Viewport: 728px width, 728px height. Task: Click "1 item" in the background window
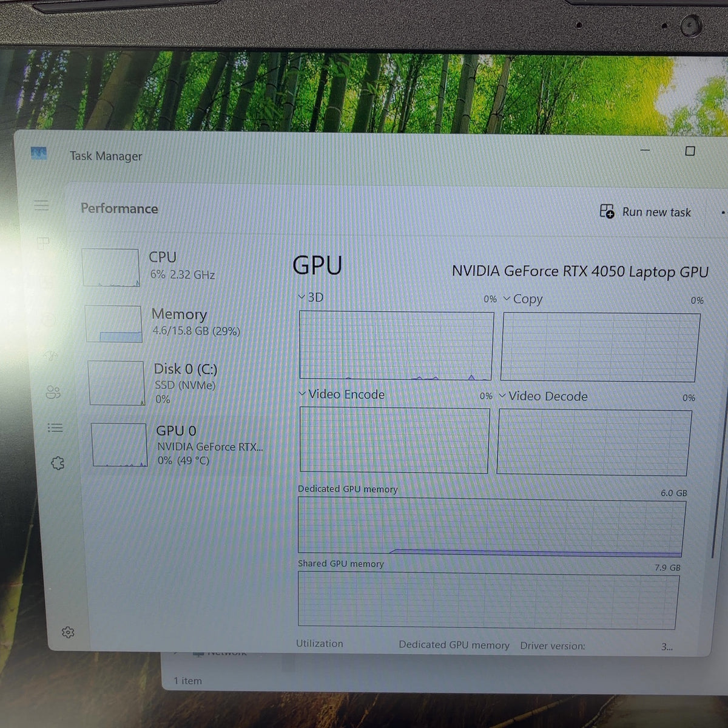(x=187, y=681)
